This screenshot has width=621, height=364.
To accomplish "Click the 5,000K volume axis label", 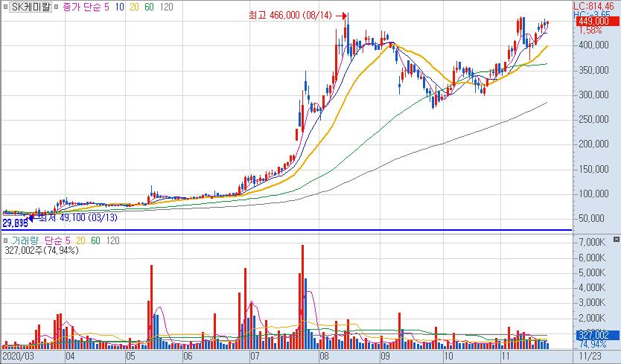I will [592, 272].
